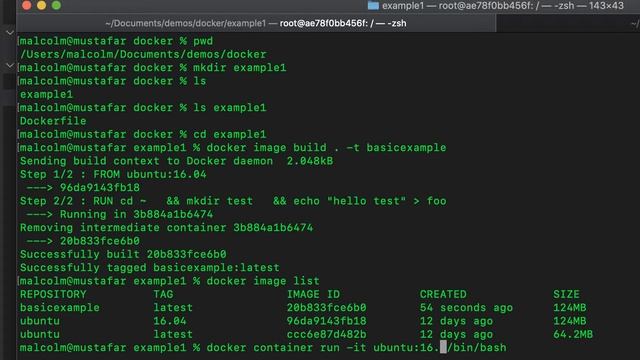Click the green zoom window button
Screen dimensions: 640x360
click(x=56, y=5)
